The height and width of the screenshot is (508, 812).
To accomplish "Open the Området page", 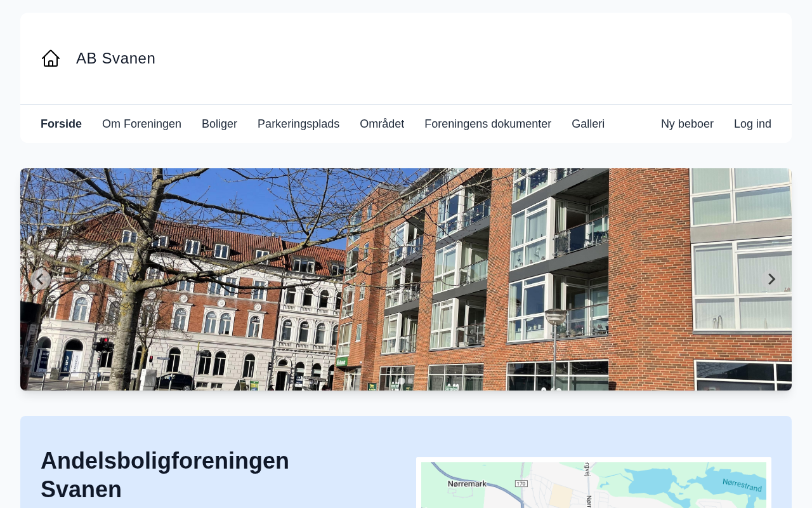I will 382,124.
